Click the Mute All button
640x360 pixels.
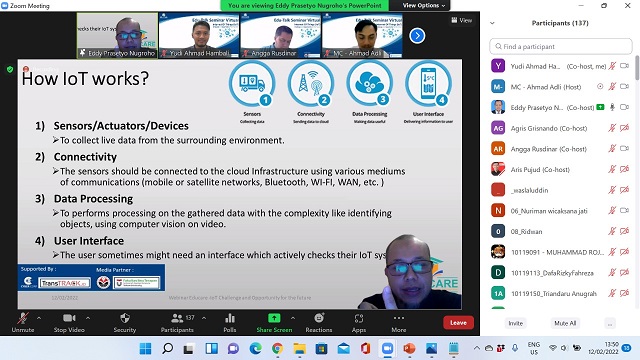tap(565, 323)
